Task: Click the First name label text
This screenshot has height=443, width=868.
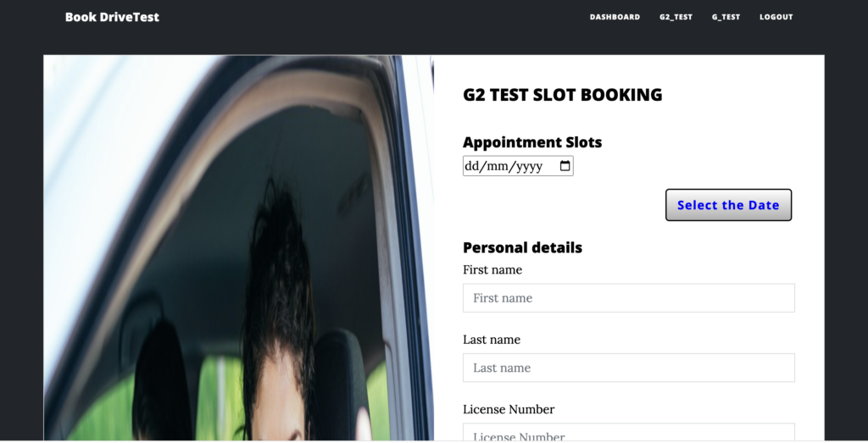Action: (x=492, y=270)
